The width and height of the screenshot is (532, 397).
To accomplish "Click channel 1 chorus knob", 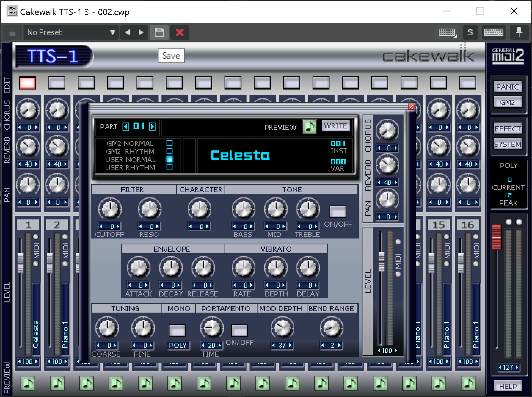I will (28, 109).
